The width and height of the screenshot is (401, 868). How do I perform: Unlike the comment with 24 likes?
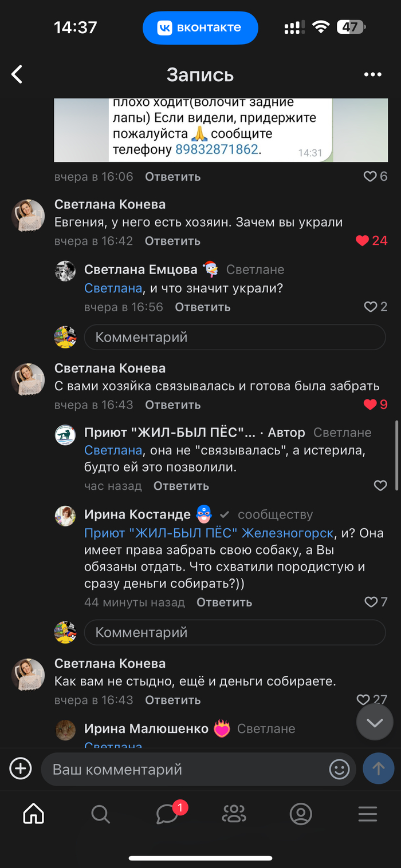363,241
